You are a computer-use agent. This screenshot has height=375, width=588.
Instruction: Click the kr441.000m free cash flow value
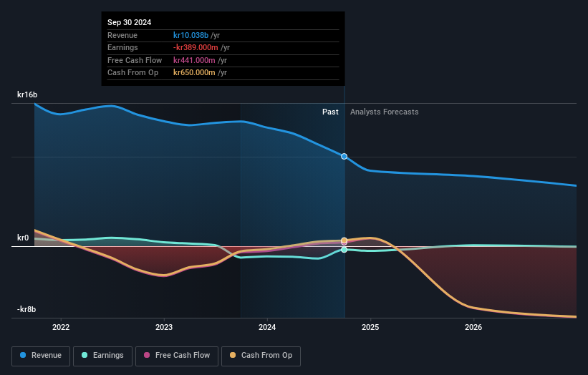(194, 60)
